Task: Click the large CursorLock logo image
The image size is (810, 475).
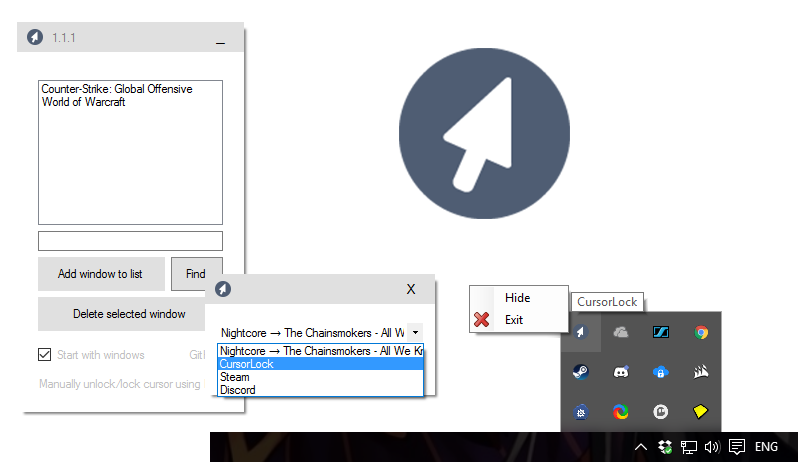Action: [x=484, y=133]
